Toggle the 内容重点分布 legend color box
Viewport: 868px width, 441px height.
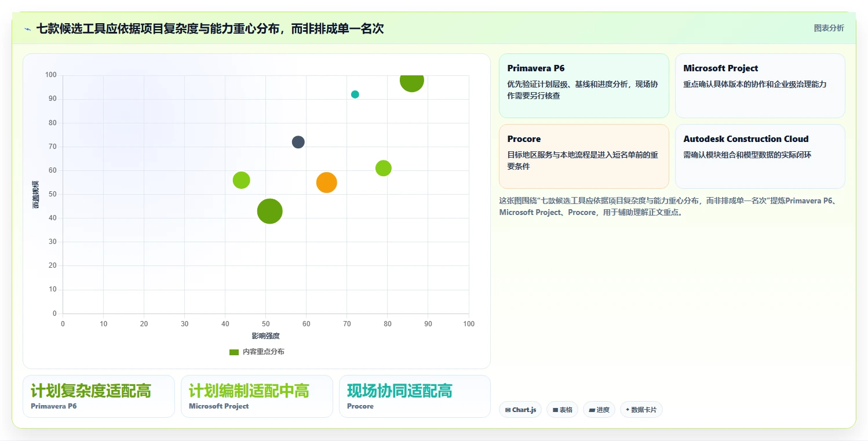point(234,352)
